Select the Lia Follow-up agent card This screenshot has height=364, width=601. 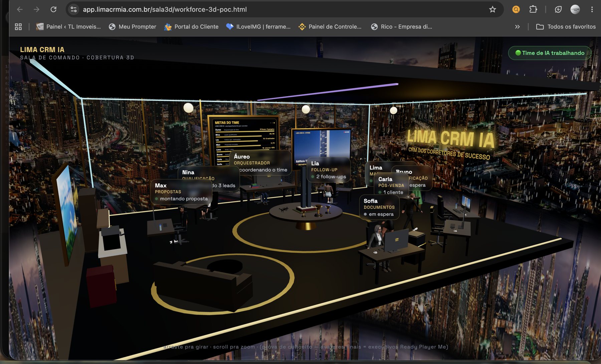pos(329,170)
